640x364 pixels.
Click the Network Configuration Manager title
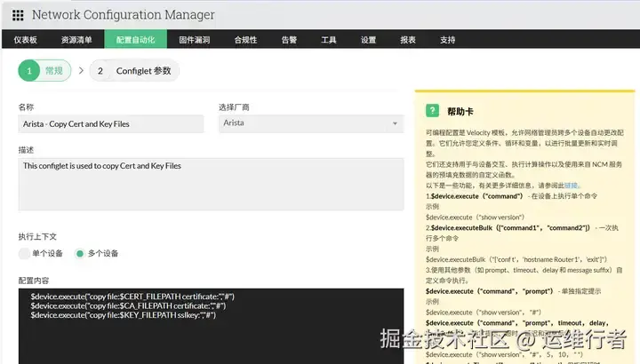pyautogui.click(x=124, y=15)
